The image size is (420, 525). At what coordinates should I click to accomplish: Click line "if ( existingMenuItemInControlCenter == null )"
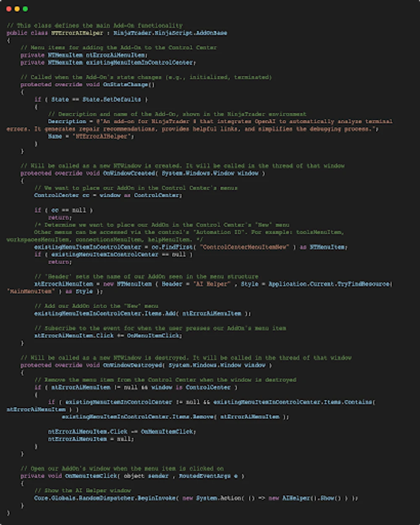pyautogui.click(x=113, y=254)
